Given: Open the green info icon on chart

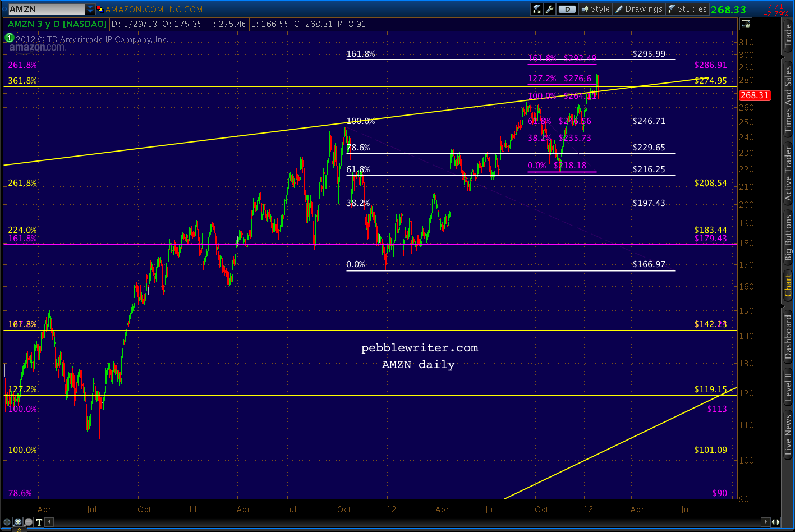Looking at the screenshot, I should tap(9, 38).
